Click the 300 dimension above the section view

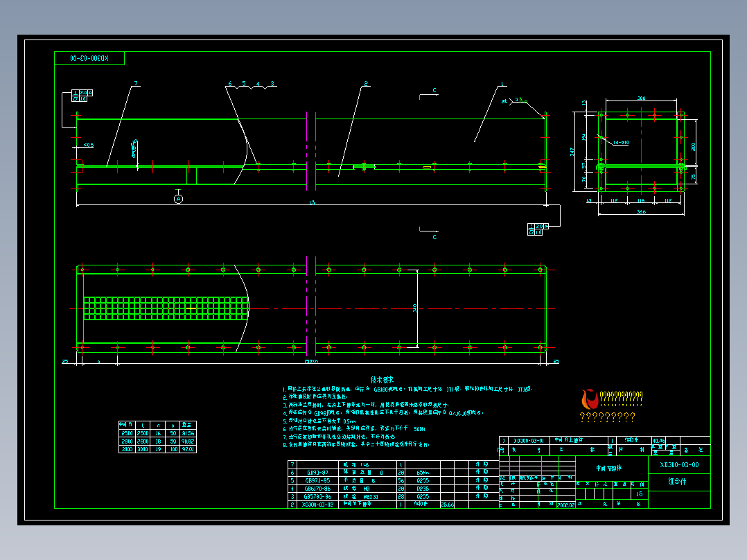click(641, 98)
